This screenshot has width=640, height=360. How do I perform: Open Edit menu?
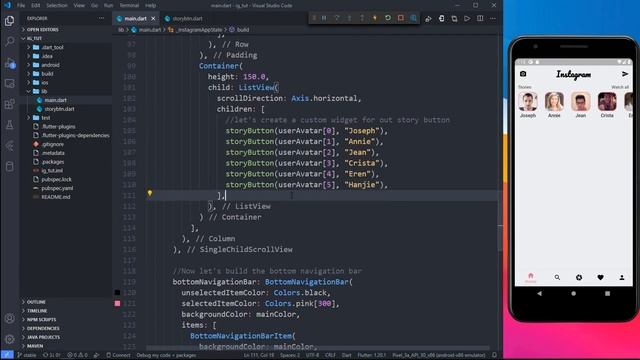[36, 5]
